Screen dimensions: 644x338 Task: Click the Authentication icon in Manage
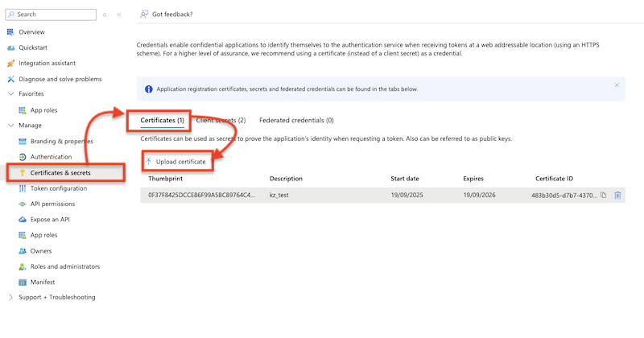click(23, 157)
